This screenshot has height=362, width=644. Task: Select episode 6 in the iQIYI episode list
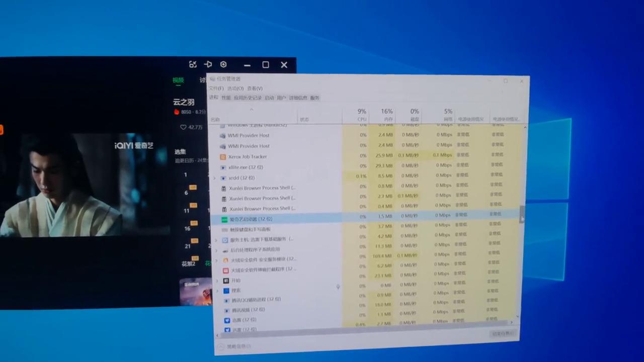pos(186,193)
